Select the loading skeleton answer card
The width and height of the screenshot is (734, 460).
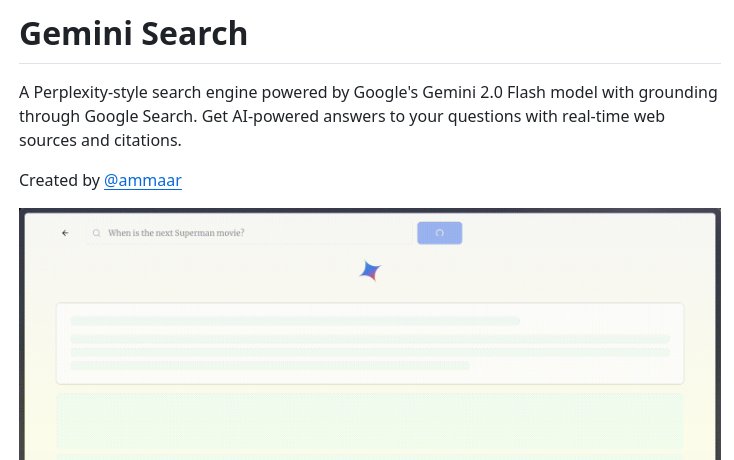click(370, 343)
